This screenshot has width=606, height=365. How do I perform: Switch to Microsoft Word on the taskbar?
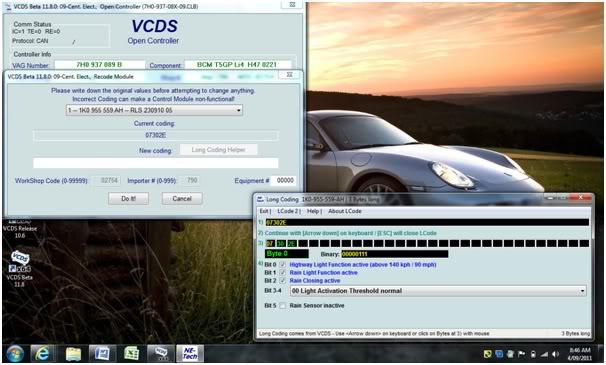102,353
